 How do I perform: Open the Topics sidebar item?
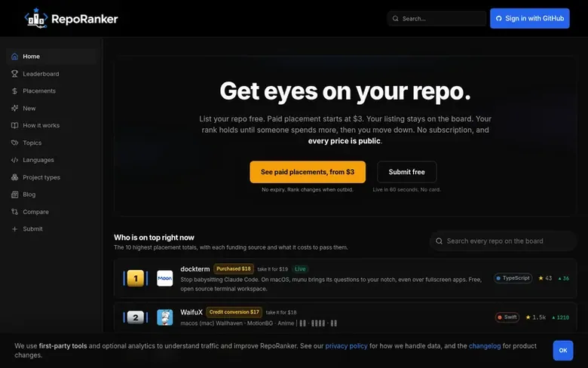coord(51,143)
